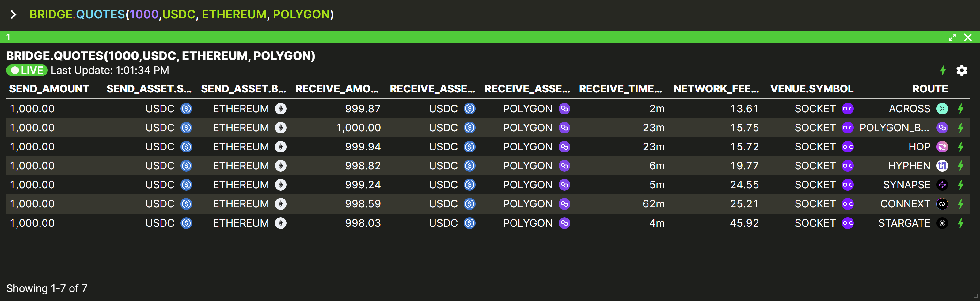Click the Socket venue icon in the ACROSS row
Image resolution: width=980 pixels, height=301 pixels.
[848, 109]
